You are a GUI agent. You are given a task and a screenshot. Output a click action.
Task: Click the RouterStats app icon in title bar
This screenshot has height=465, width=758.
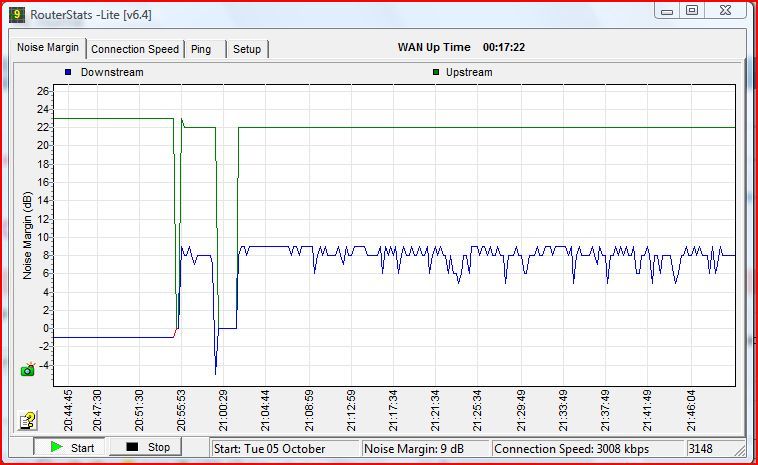click(17, 15)
